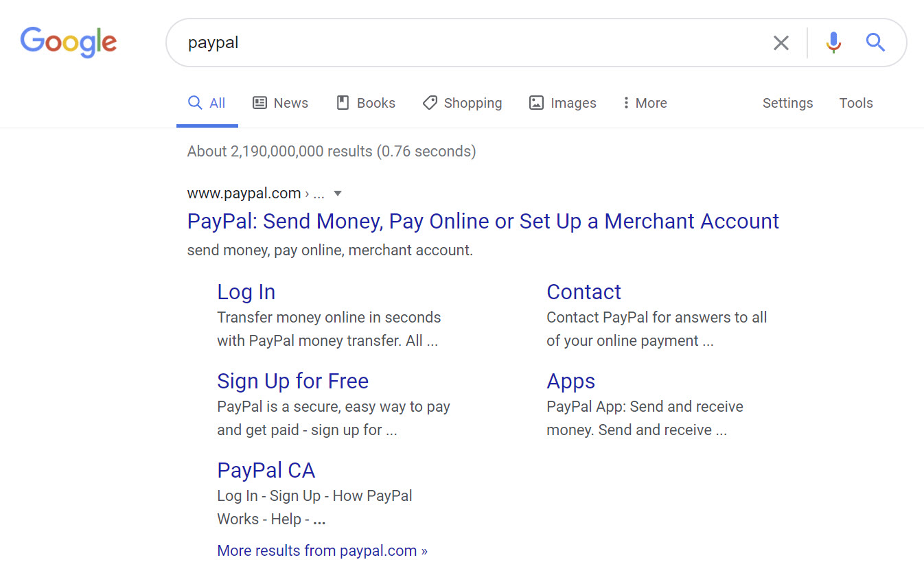The height and width of the screenshot is (573, 924).
Task: Open the PayPal Log In sitelink
Action: (246, 292)
